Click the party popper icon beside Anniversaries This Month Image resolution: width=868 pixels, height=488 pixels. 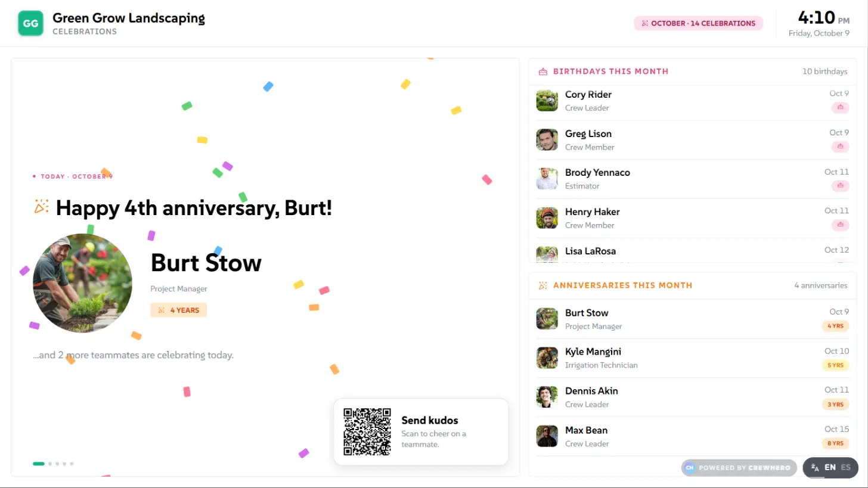click(542, 285)
